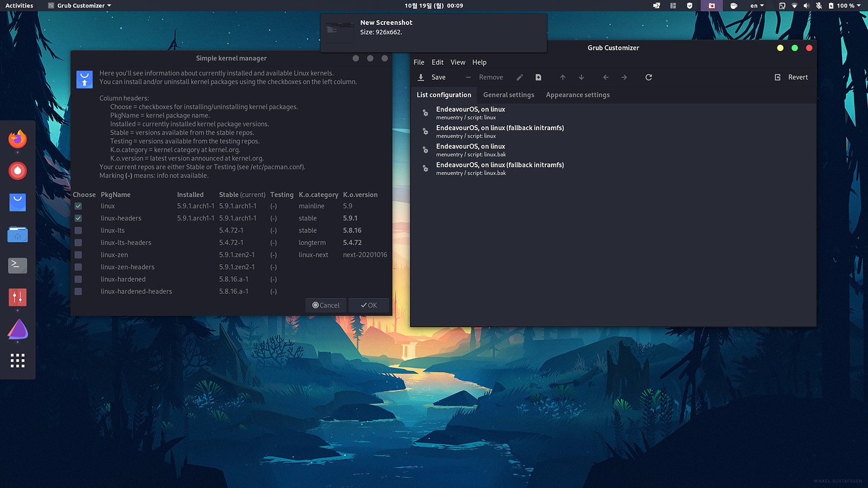
Task: Click the Remove entry toolbar button
Action: point(484,77)
